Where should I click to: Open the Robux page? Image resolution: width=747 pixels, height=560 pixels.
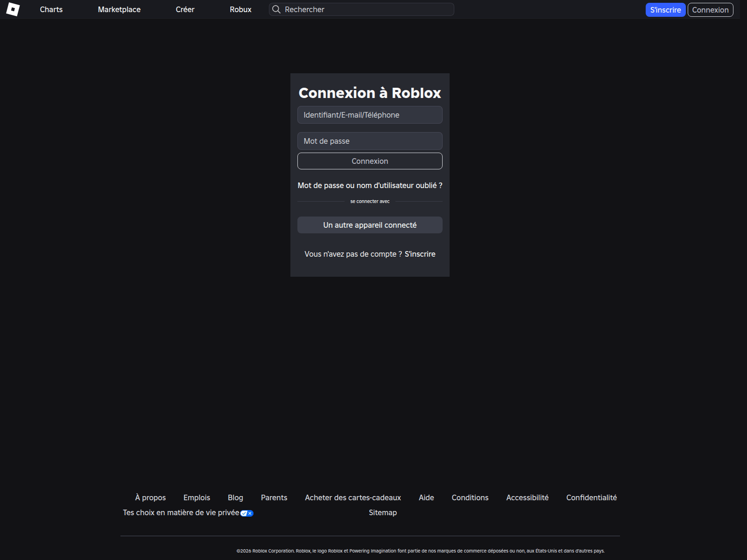pyautogui.click(x=240, y=9)
